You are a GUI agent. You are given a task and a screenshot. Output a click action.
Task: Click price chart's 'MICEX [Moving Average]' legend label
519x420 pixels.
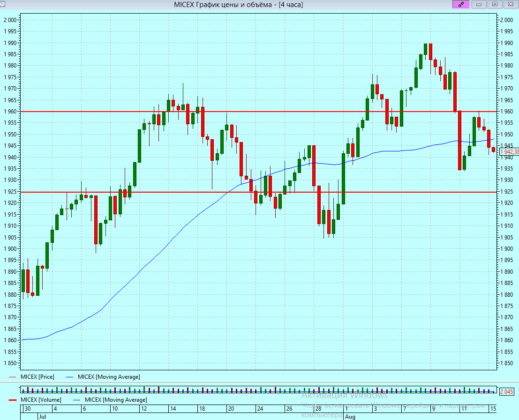click(109, 377)
